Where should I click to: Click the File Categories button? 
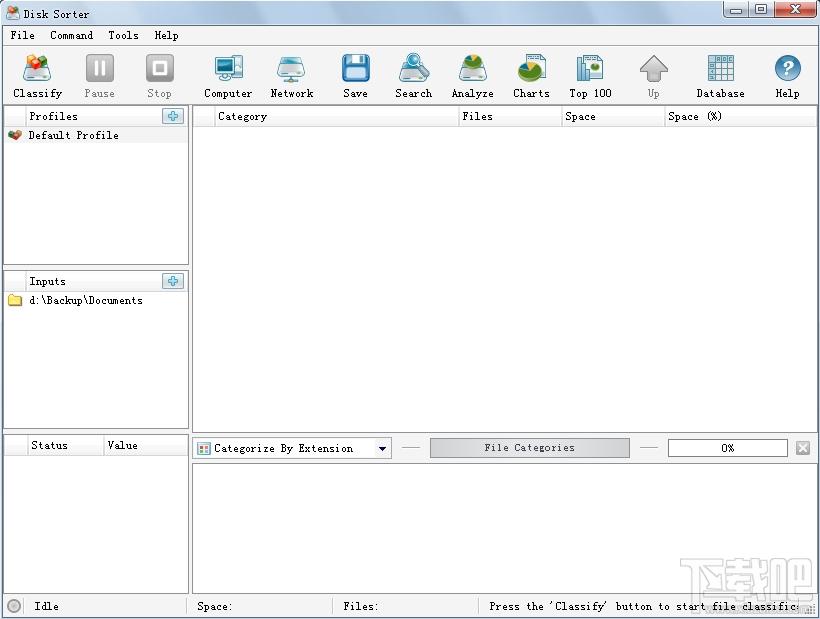click(530, 448)
